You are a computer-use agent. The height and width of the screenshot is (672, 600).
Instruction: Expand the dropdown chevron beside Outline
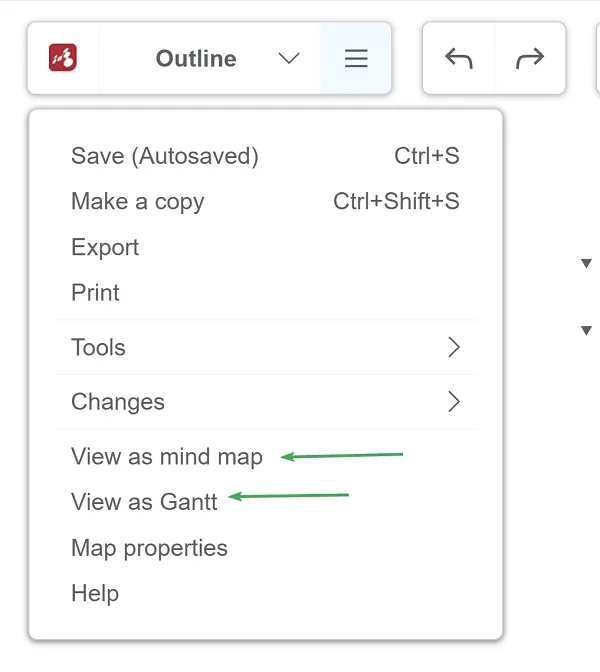click(289, 59)
